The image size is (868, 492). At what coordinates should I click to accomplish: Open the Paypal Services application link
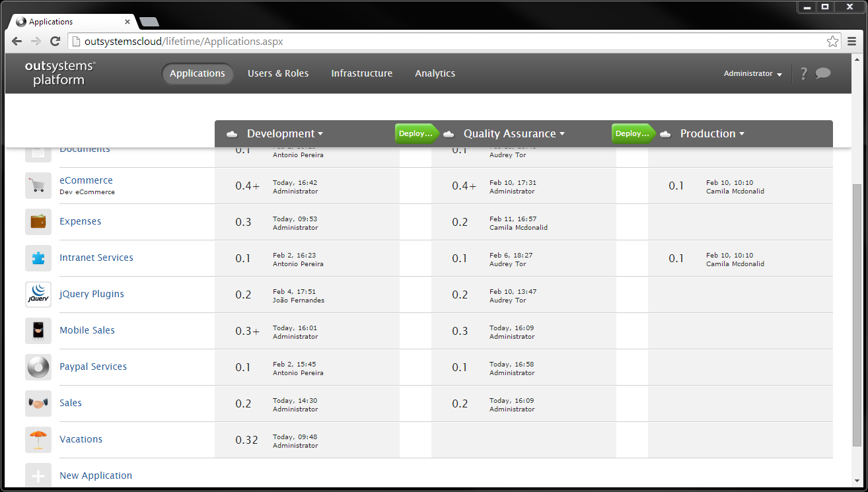[x=93, y=367]
